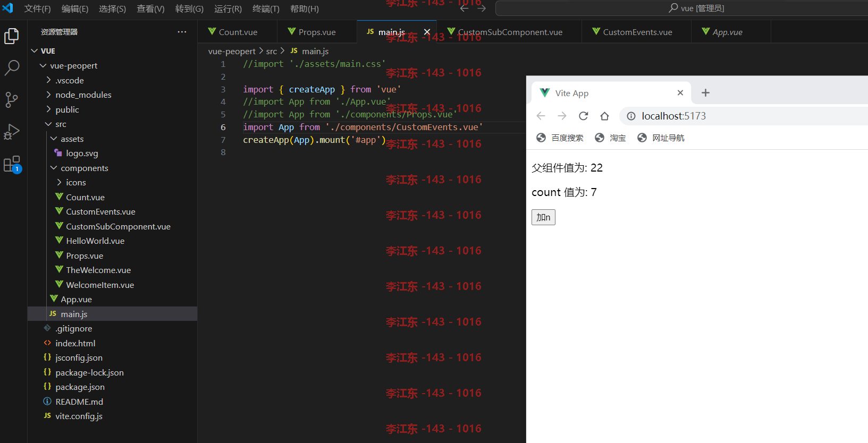868x443 pixels.
Task: Open logo.svg in explorer
Action: (113, 154)
